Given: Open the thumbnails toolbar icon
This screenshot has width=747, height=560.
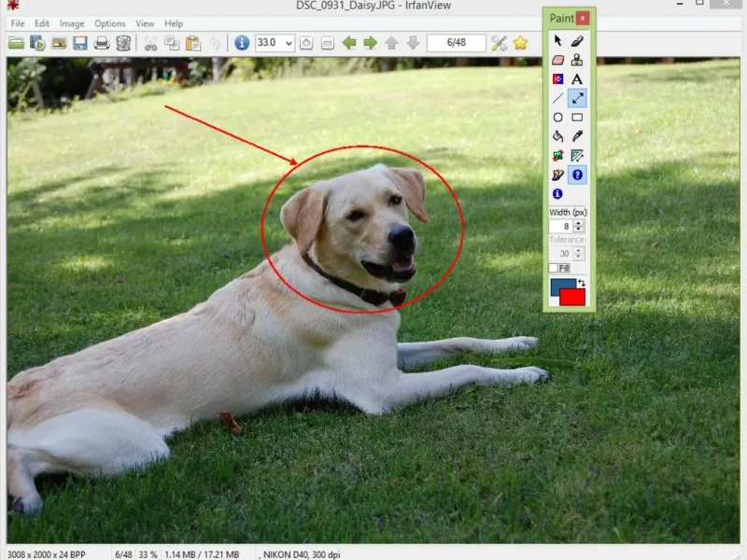Looking at the screenshot, I should [59, 43].
